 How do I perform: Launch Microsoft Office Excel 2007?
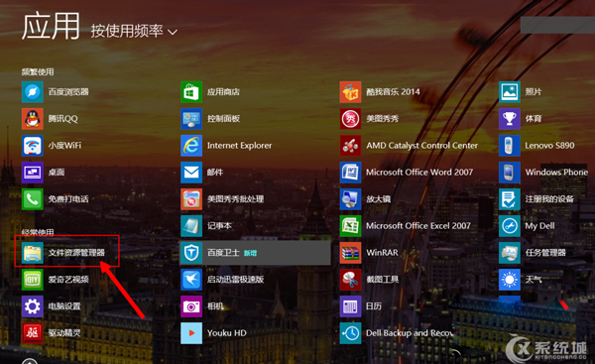coord(406,226)
